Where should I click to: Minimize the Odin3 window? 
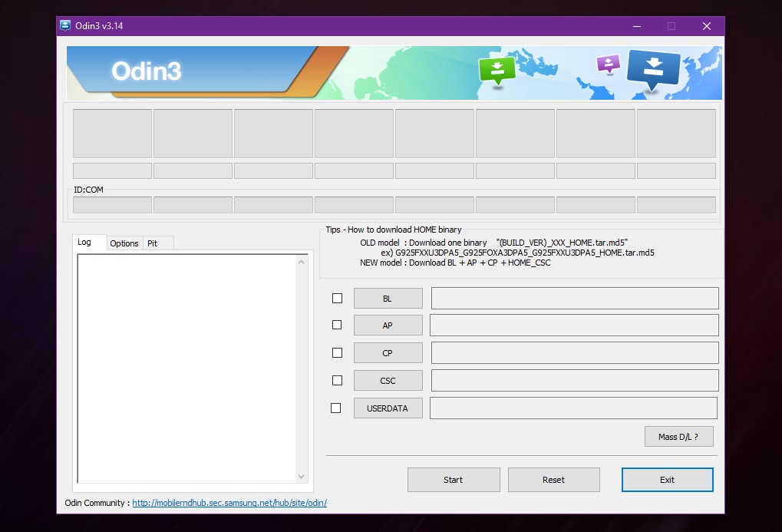pyautogui.click(x=637, y=26)
